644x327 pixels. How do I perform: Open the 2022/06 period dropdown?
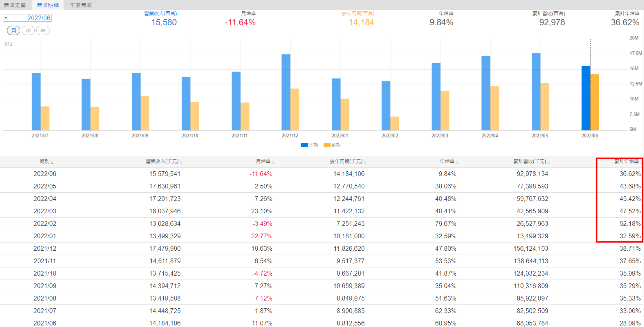tap(27, 18)
